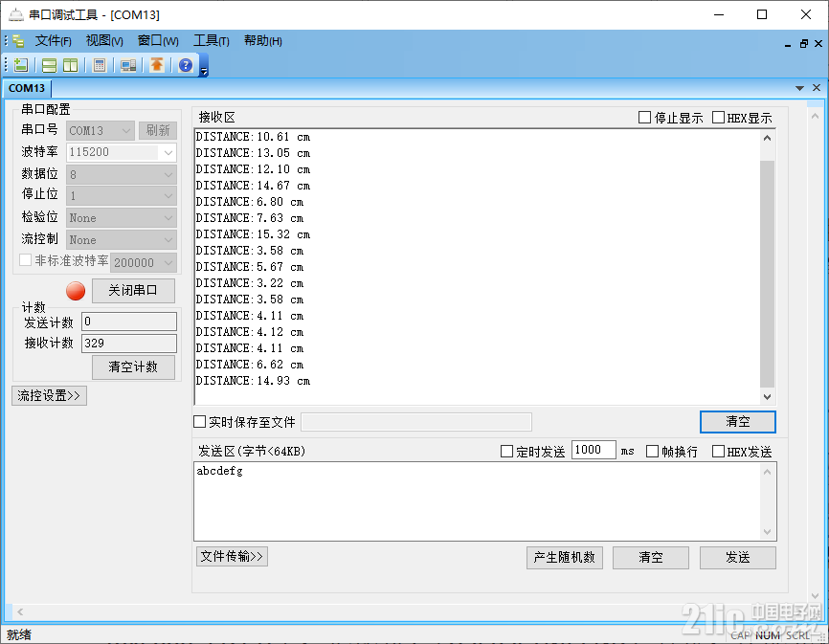Click the computer device manager icon

pos(128,65)
